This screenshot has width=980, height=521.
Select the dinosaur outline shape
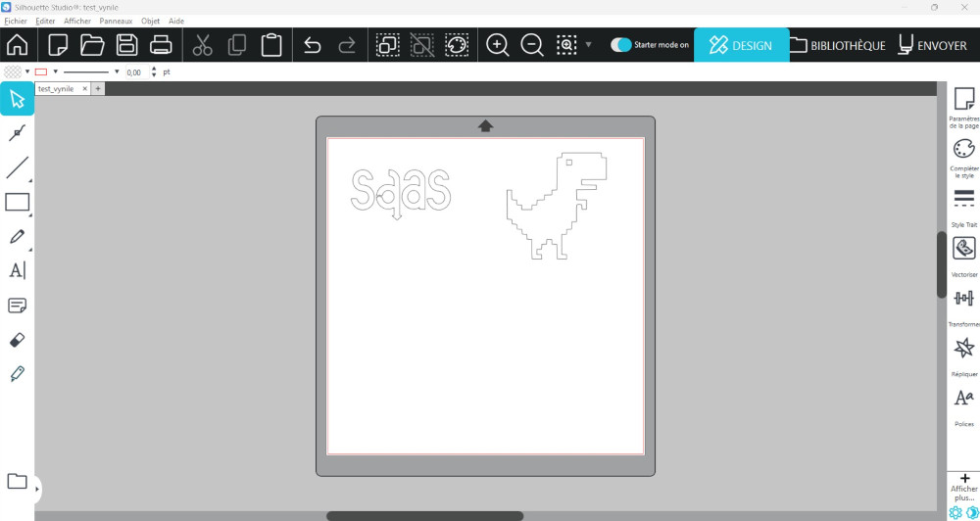tap(556, 206)
